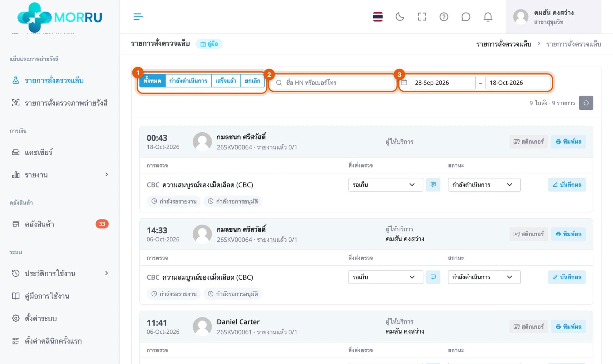Open the chat messages icon
Viewport: 613px width, 364px height.
pos(466,17)
